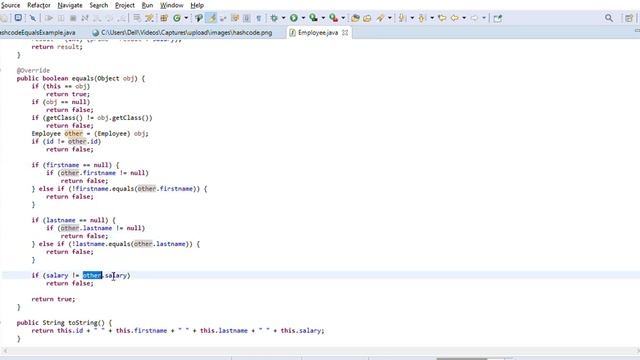
Task: Click the Back navigation arrow
Action: click(455, 18)
